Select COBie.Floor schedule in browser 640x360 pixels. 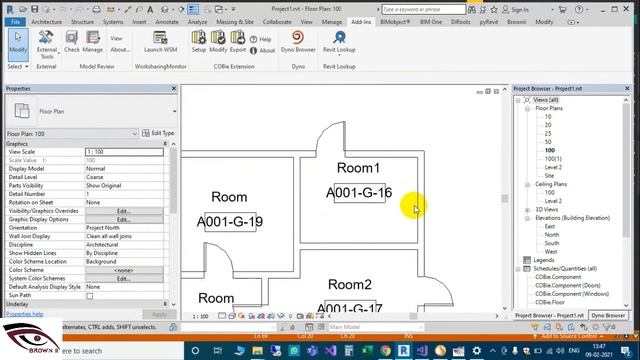[550, 302]
